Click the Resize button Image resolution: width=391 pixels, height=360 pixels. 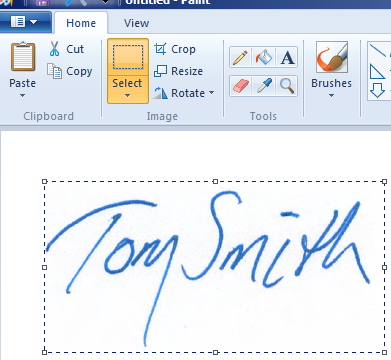[178, 71]
